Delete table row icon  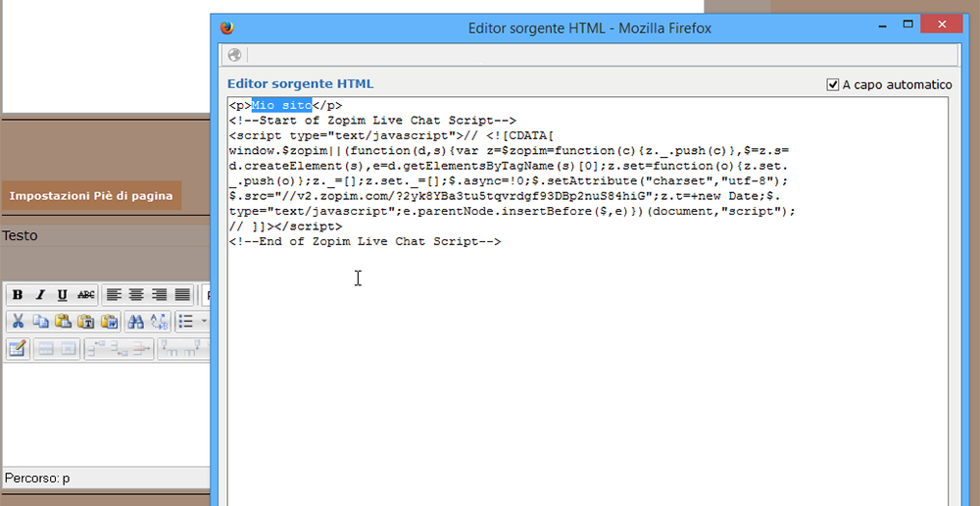click(x=141, y=349)
